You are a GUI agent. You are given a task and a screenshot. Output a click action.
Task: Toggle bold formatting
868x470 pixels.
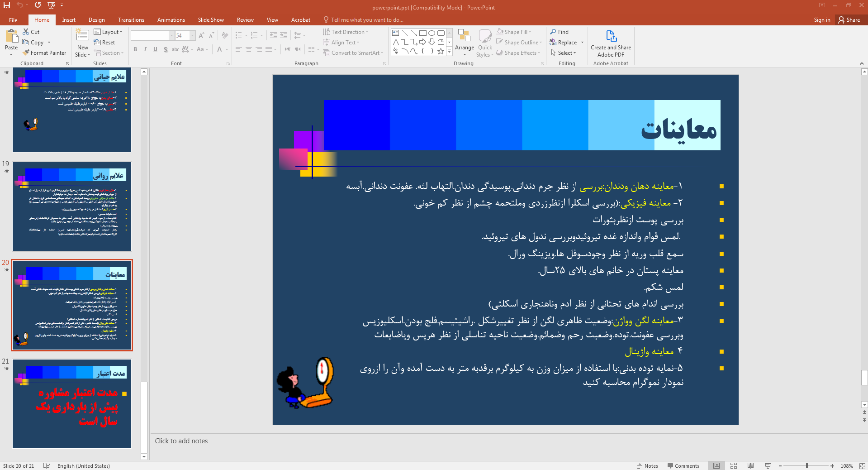[135, 49]
